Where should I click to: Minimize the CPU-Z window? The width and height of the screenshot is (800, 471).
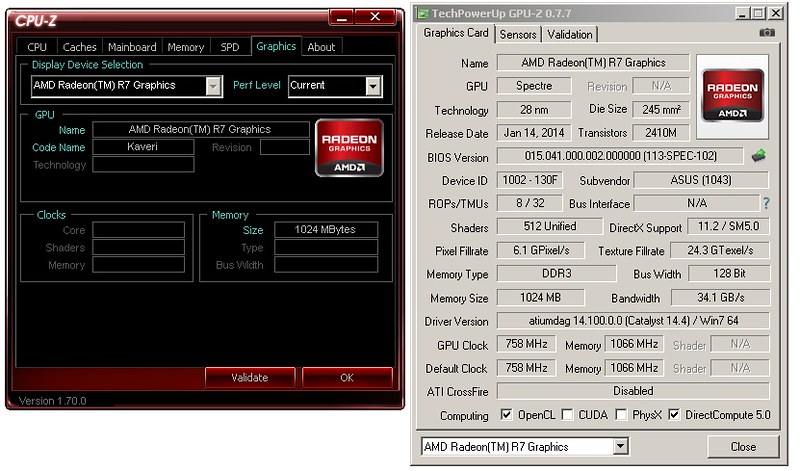(x=341, y=17)
